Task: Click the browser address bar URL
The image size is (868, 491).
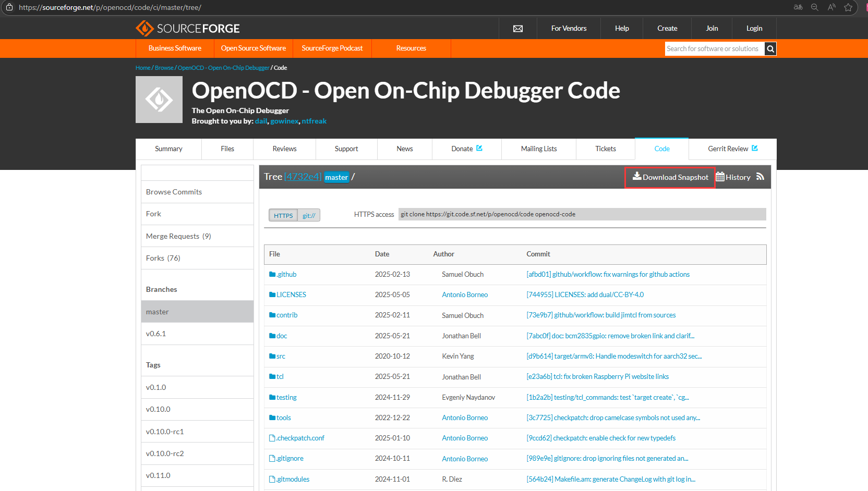Action: (x=110, y=7)
